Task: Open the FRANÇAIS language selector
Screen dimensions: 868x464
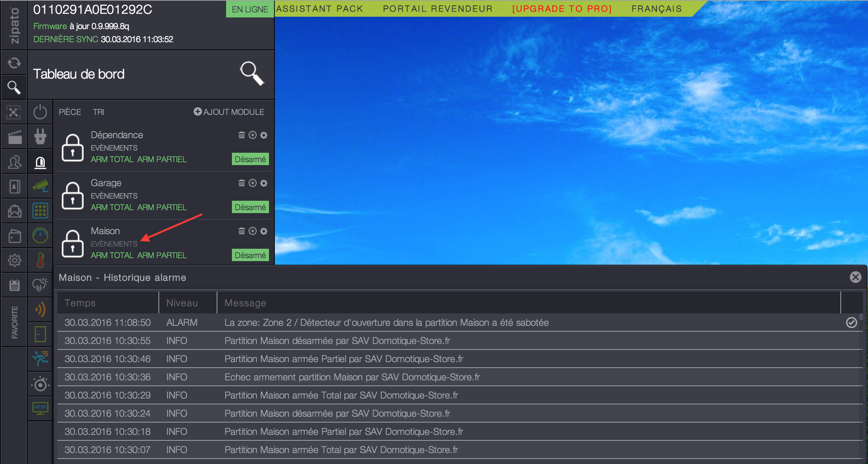Action: click(656, 9)
